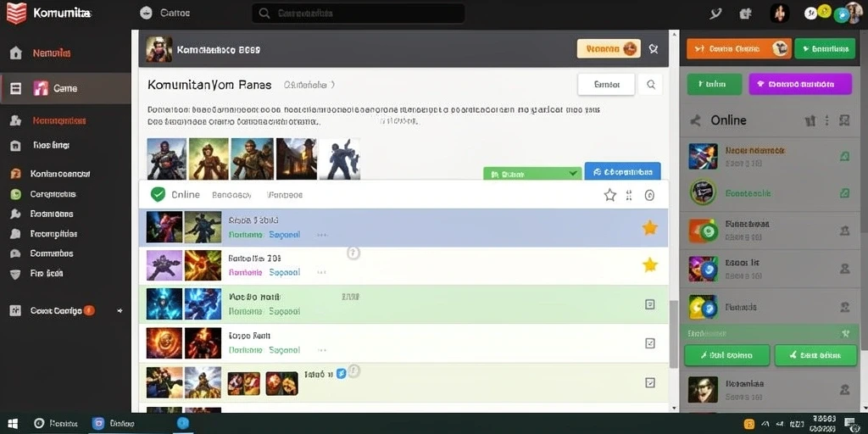Tick the checkbox on the fire-thumbnail row
The height and width of the screenshot is (434, 868).
point(650,343)
